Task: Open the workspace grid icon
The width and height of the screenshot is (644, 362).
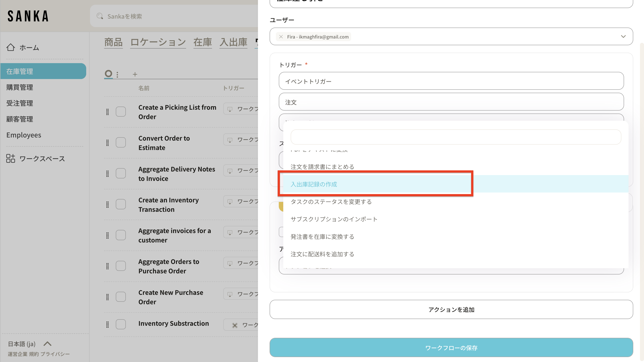Action: [11, 159]
